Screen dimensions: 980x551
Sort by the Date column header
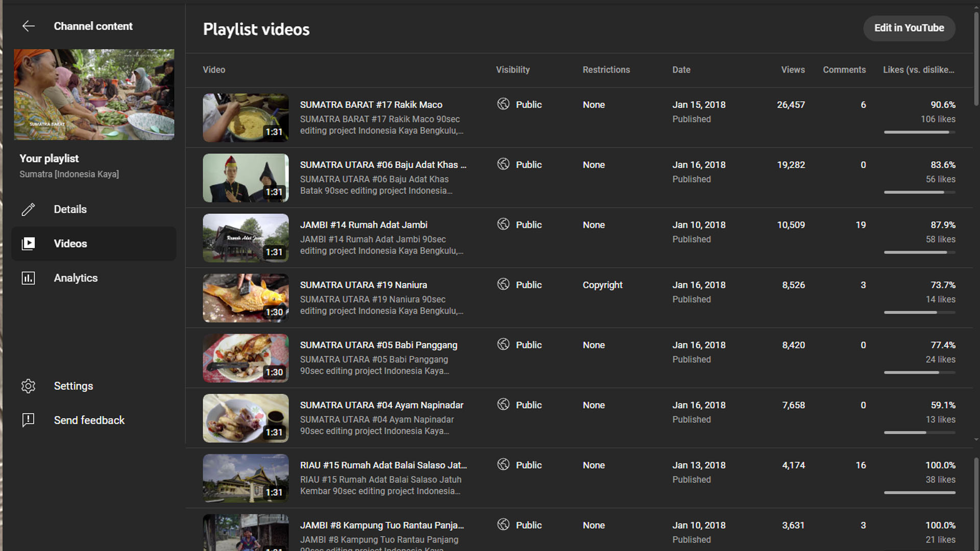[681, 70]
